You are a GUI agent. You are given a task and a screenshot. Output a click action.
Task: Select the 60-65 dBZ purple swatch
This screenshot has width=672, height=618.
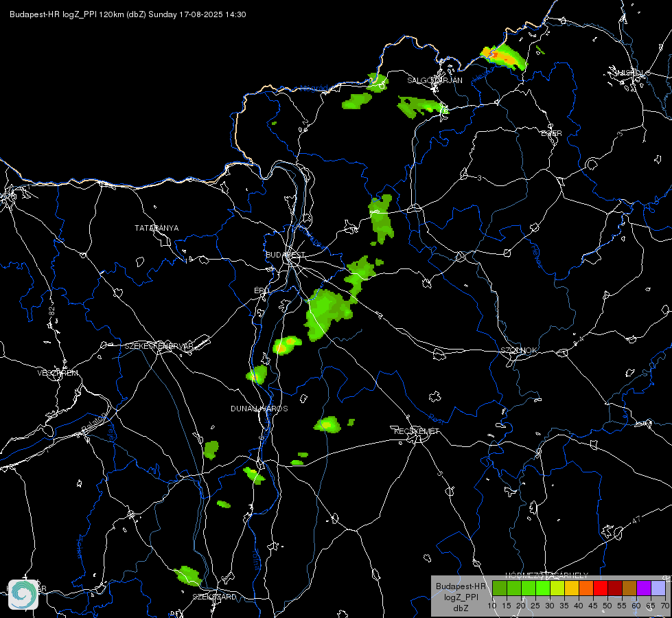[644, 588]
